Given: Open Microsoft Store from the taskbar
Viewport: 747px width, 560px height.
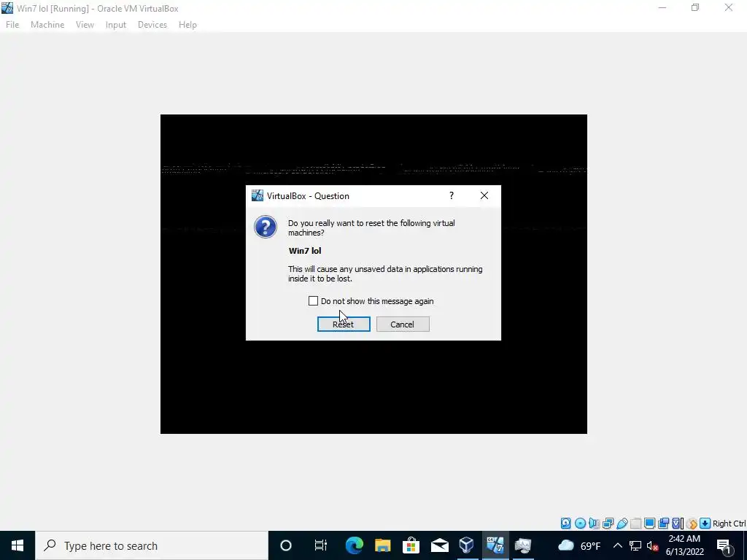Looking at the screenshot, I should point(411,545).
